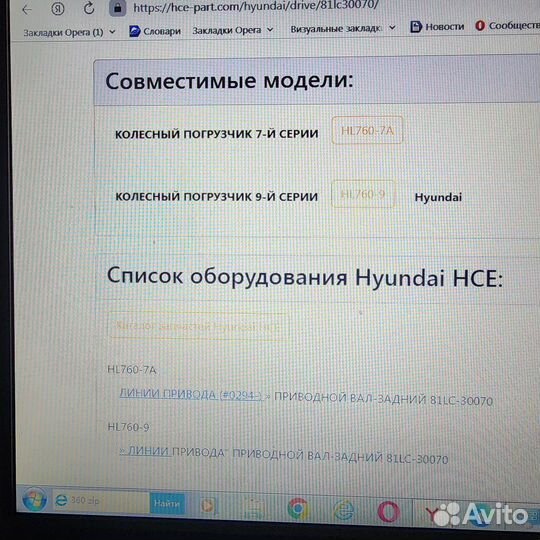The image size is (540, 540).
Task: Open the ЛИНИИ ПРИВОДА link under HL760-9
Action: (172, 451)
